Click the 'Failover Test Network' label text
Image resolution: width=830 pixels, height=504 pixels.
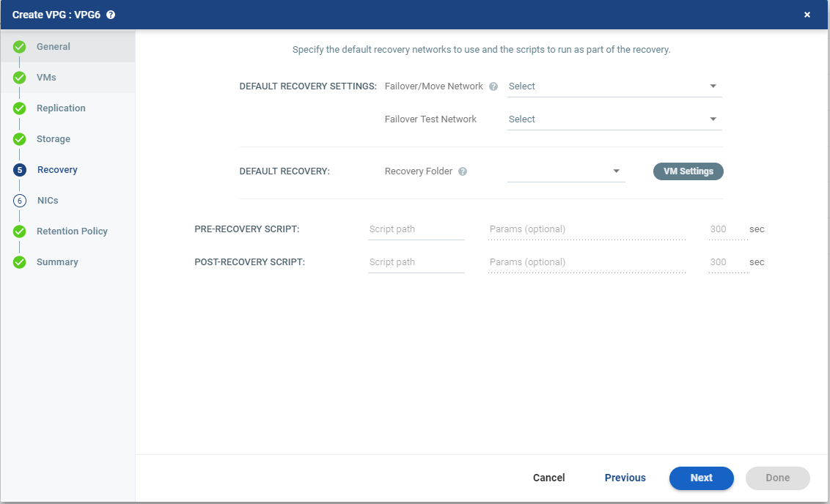[430, 119]
